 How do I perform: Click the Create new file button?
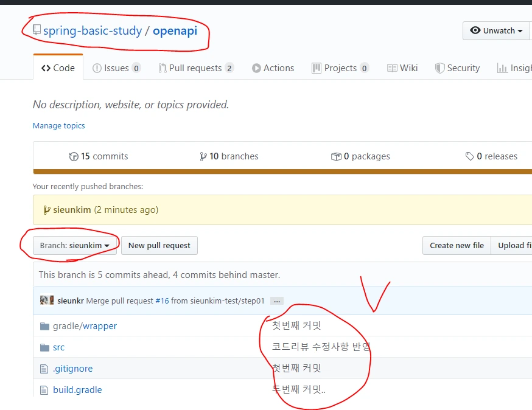pos(457,246)
